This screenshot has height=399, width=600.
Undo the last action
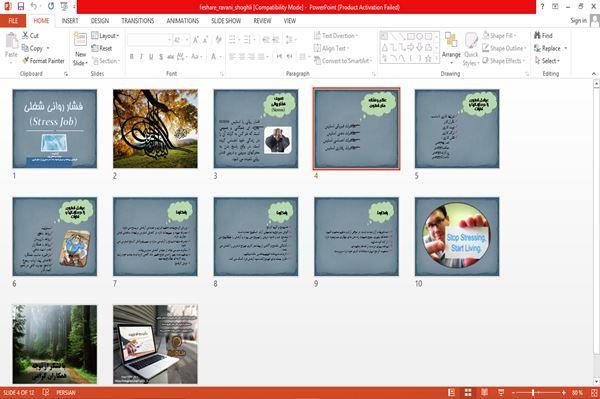click(34, 7)
